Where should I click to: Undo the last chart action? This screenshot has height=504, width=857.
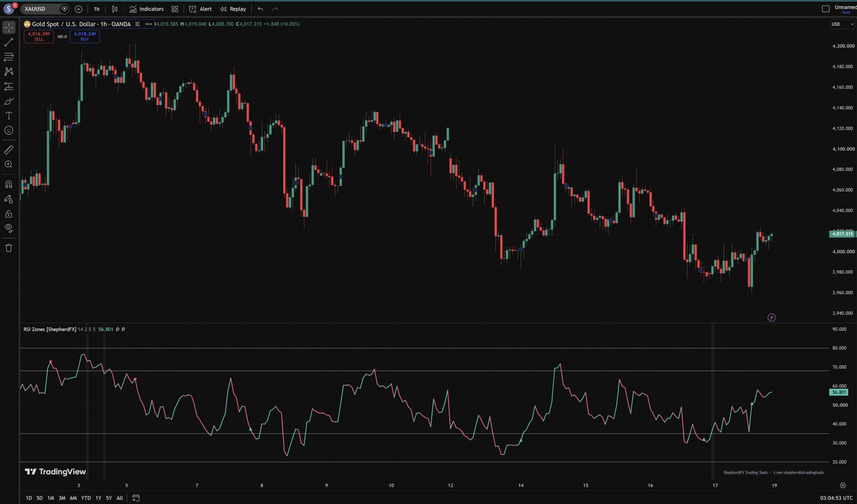260,9
